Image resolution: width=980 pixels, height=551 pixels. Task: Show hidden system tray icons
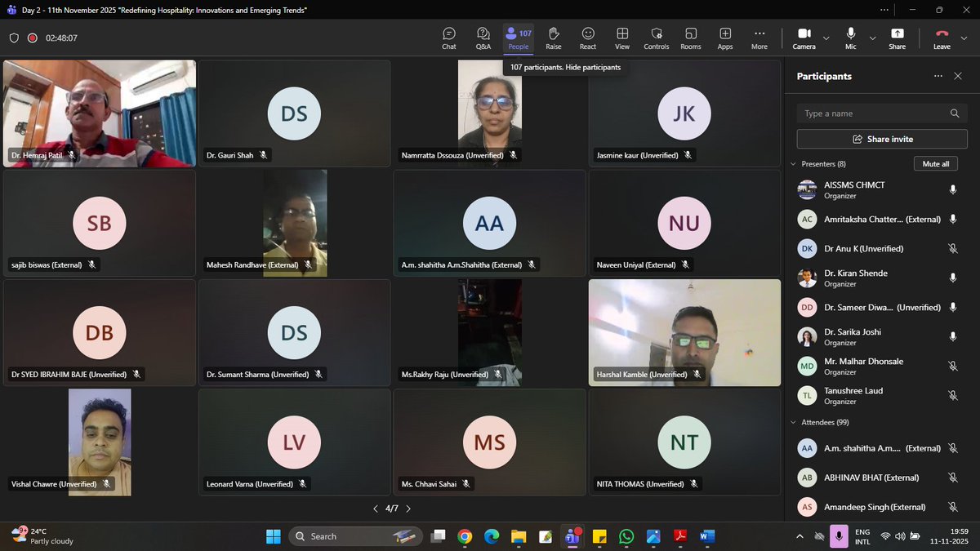click(x=800, y=536)
